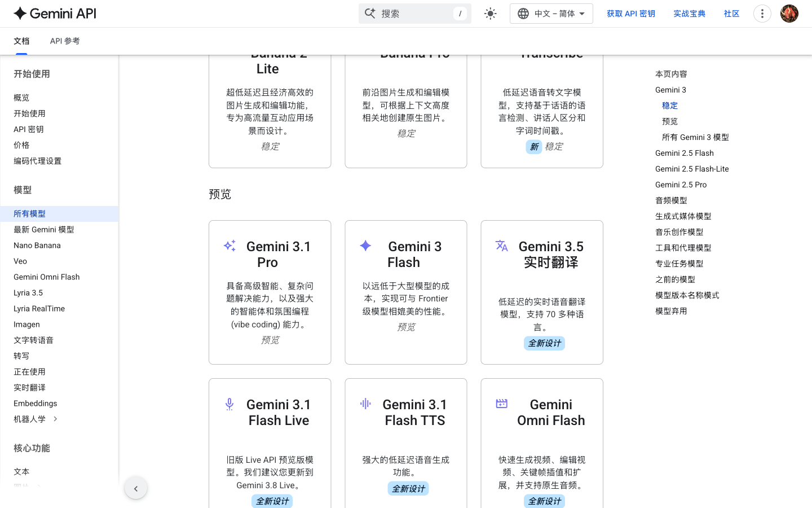Click the 预览 section heading

coord(220,194)
